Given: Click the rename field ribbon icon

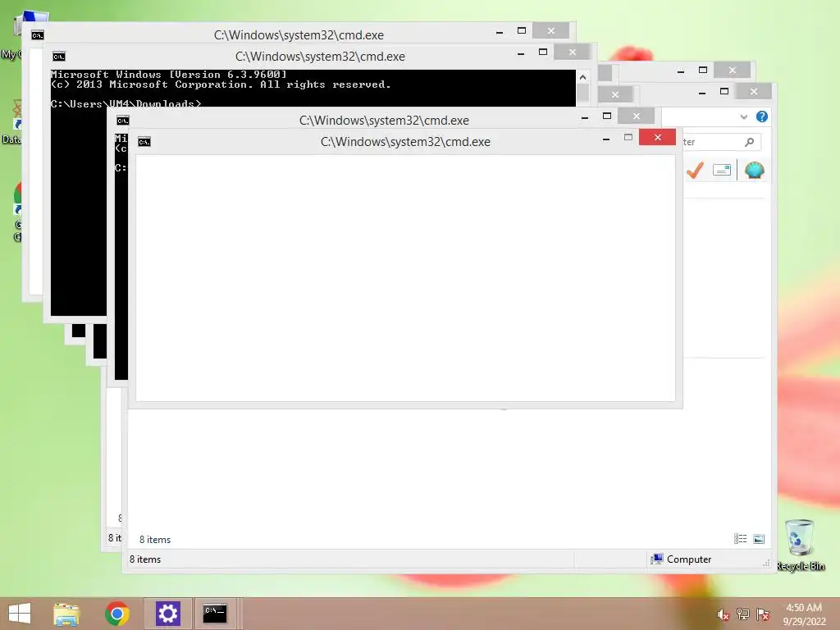Looking at the screenshot, I should [722, 171].
